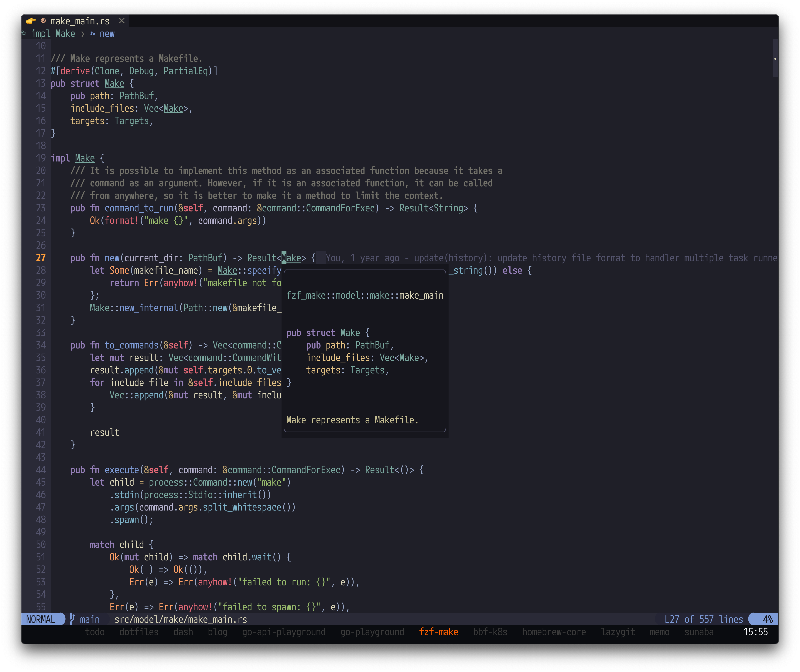Screen dimensions: 800x672
Task: Close the make_main.rs tab
Action: pyautogui.click(x=121, y=21)
